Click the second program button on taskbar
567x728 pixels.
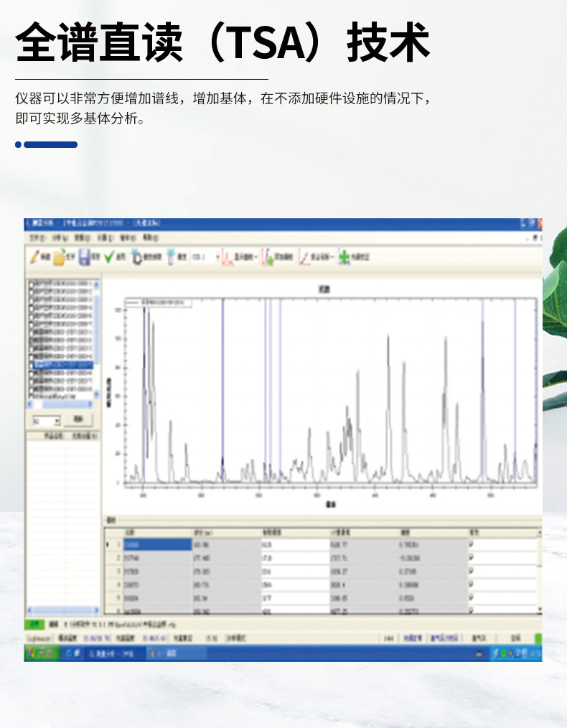pyautogui.click(x=175, y=654)
